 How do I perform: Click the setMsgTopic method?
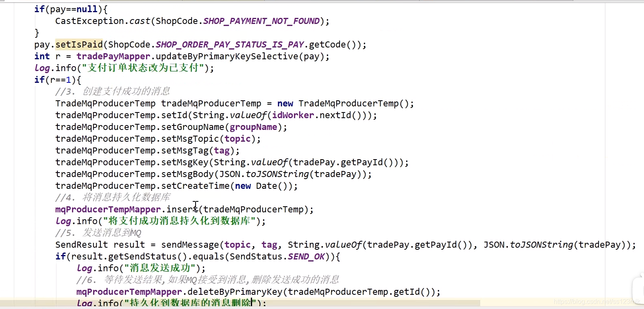[190, 139]
